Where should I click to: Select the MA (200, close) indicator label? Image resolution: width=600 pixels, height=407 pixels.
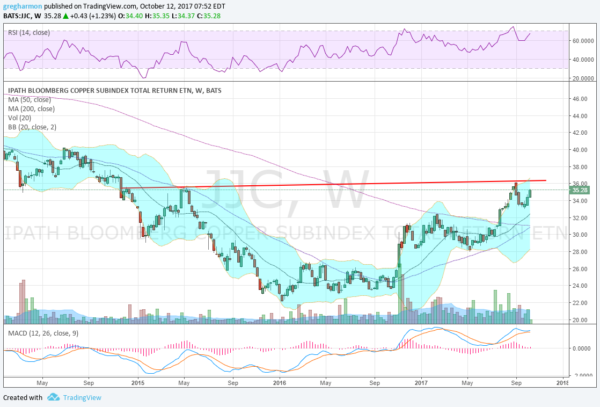point(31,109)
